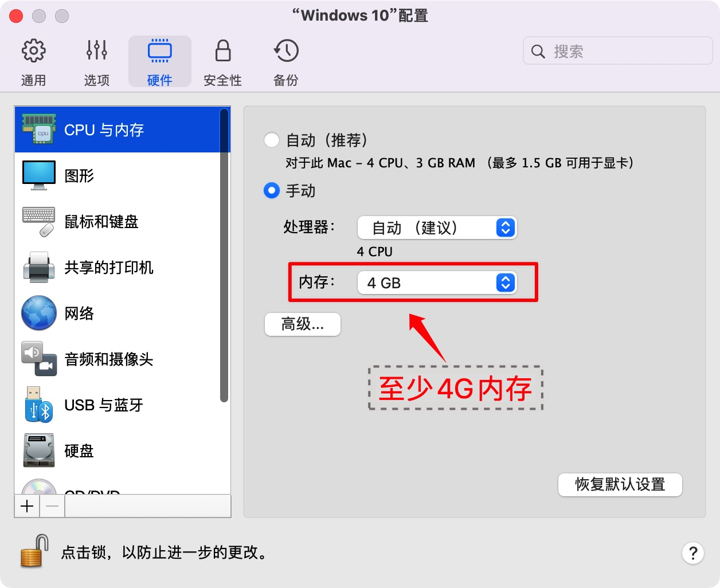The image size is (720, 588).
Task: Select the 自动（推荐）radio button
Action: tap(272, 140)
